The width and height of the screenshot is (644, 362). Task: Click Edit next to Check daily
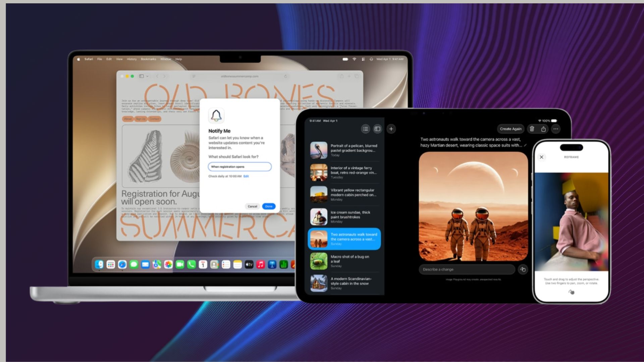[246, 176]
